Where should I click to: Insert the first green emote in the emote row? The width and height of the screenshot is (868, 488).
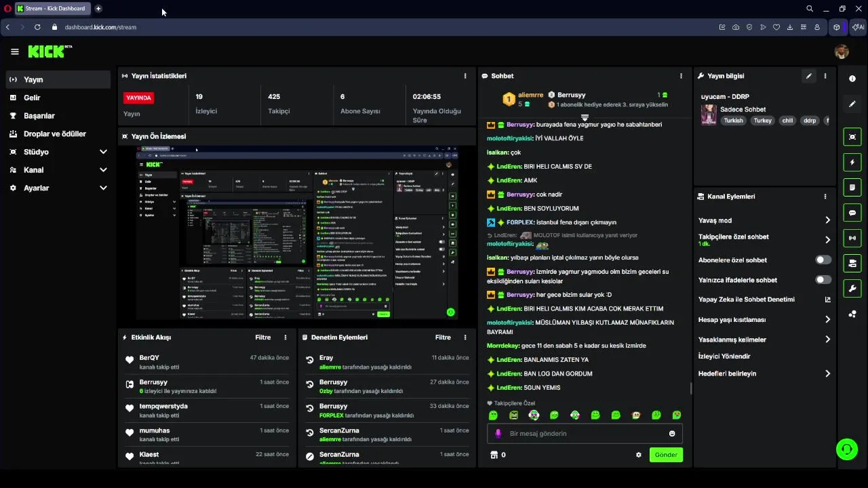click(x=493, y=415)
